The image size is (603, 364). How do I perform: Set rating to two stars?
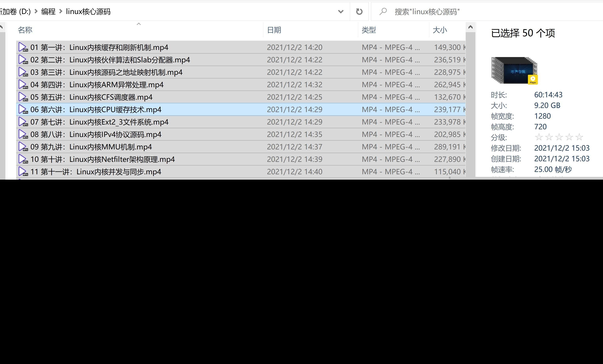pos(549,137)
